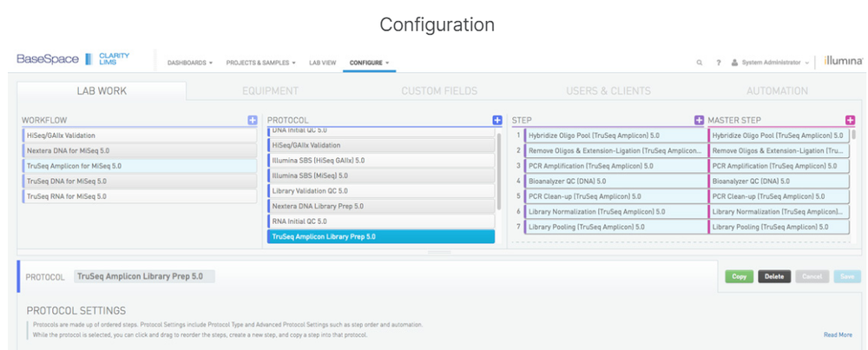868x350 pixels.
Task: Switch to the Lab Work tab
Action: pos(102,91)
